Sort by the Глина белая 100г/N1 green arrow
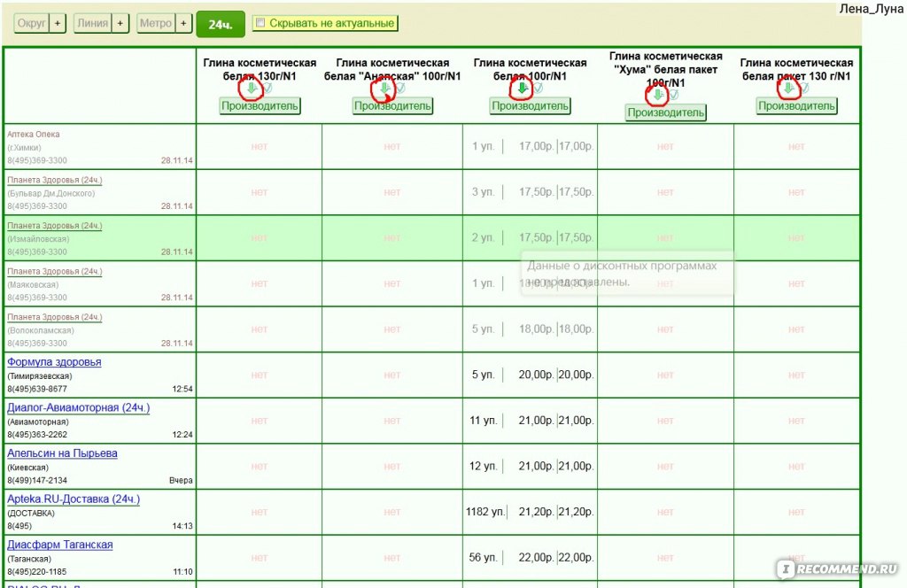The height and width of the screenshot is (588, 907). 523,88
